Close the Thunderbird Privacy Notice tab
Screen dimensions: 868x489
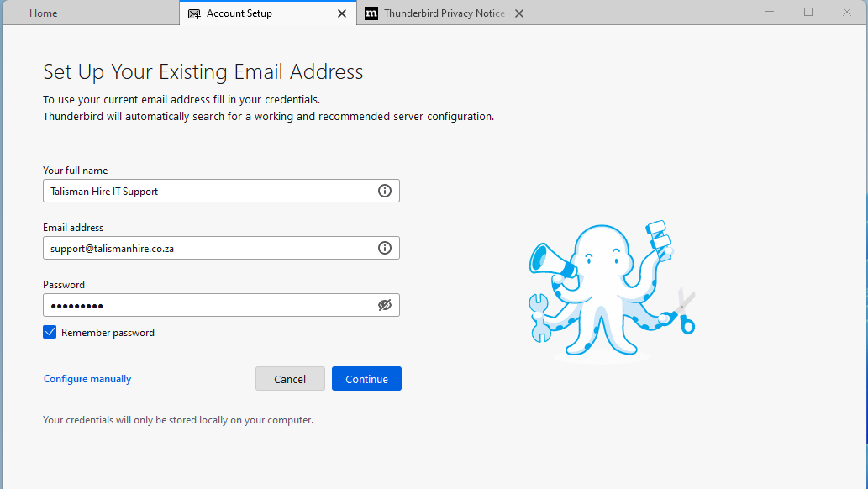519,13
